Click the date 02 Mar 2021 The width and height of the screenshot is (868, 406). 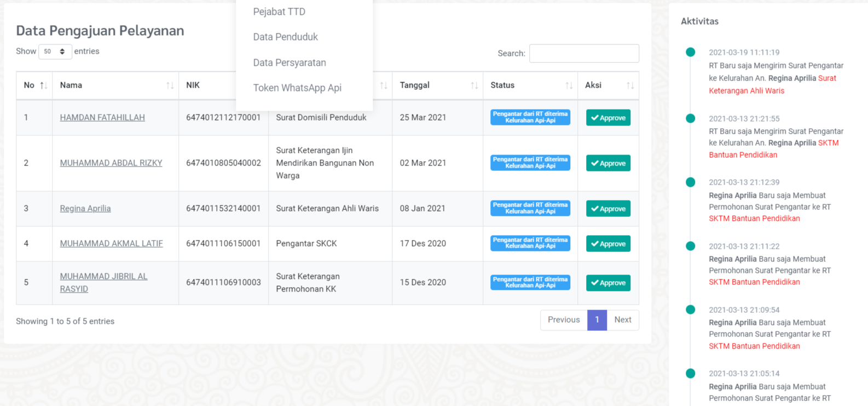[x=423, y=163]
